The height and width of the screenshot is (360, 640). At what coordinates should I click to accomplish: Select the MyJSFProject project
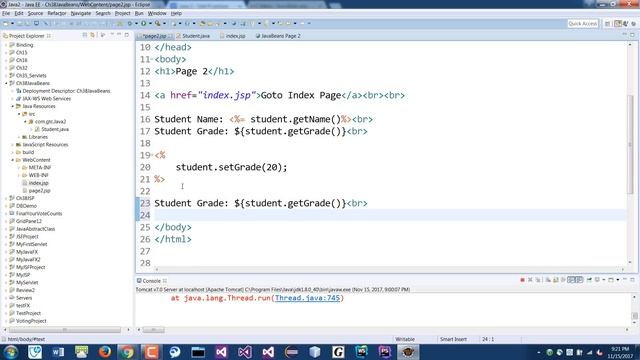point(30,267)
